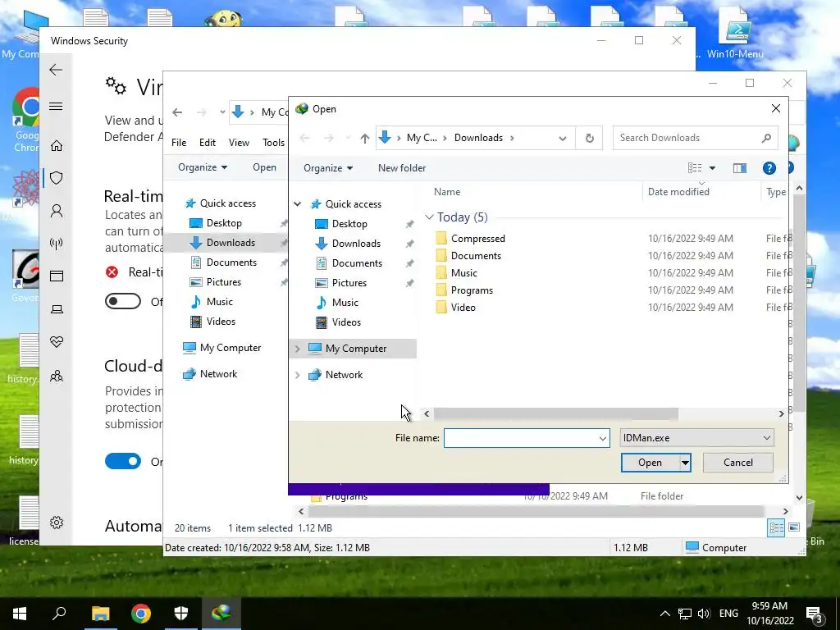The width and height of the screenshot is (840, 630).
Task: Click Downloads breadcrumb in Open dialog
Action: click(x=478, y=138)
